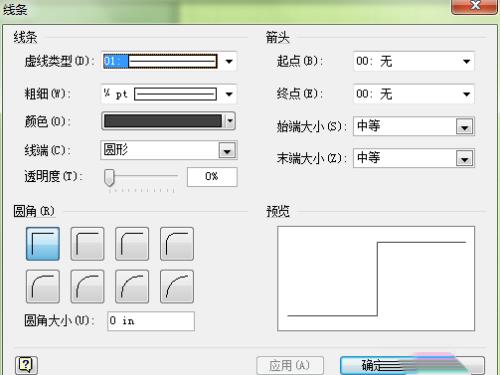Choose the second rounding style icon
Viewport: 500px width, 375px height.
coord(87,244)
